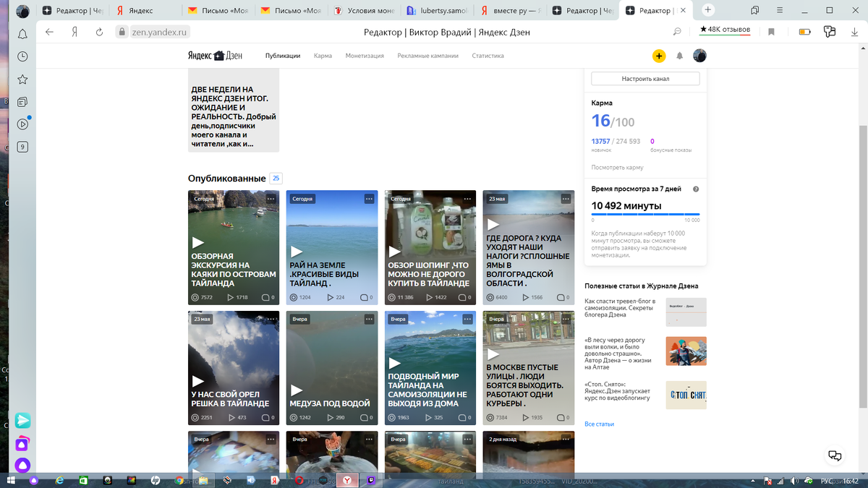Open the support chat icon at bottom right
The width and height of the screenshot is (868, 488).
835,455
